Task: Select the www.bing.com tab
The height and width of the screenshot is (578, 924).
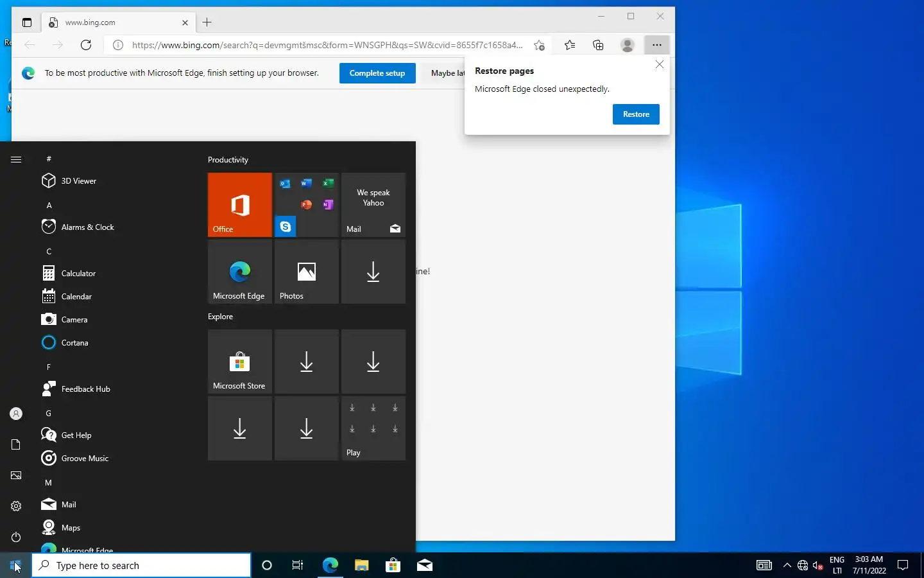Action: coord(119,22)
